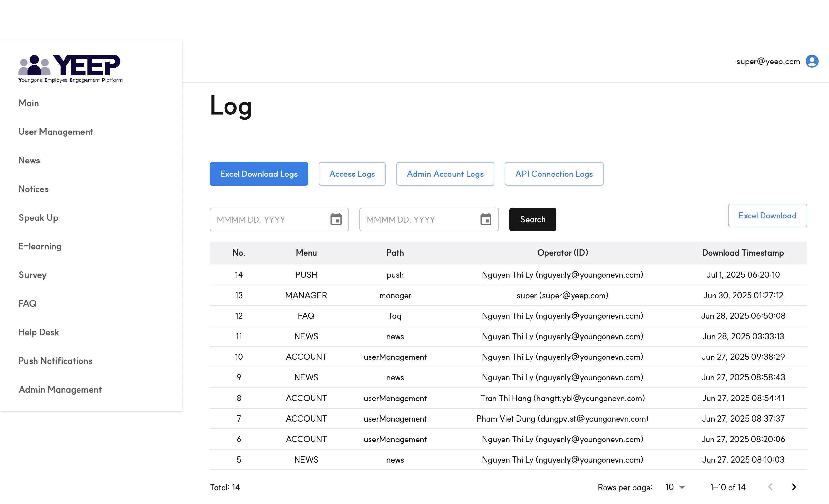Select Excel Download Logs tab
Viewport: 829px width, 504px height.
258,174
